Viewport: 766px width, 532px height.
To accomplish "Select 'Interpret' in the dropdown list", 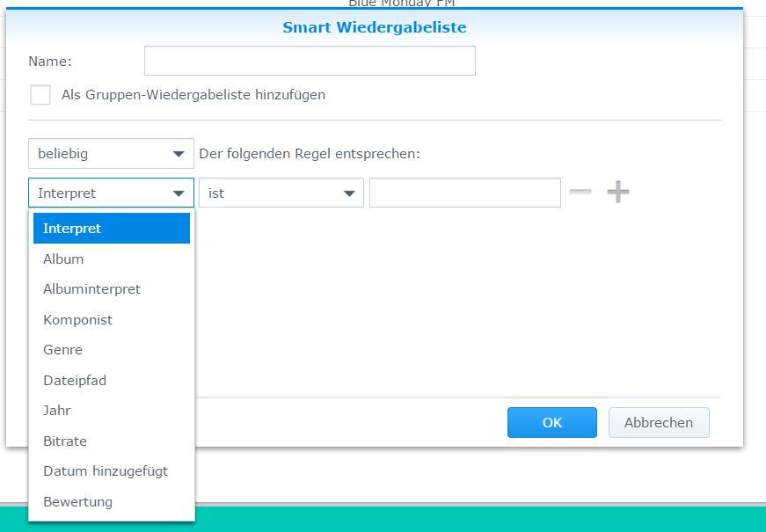I will click(x=112, y=228).
